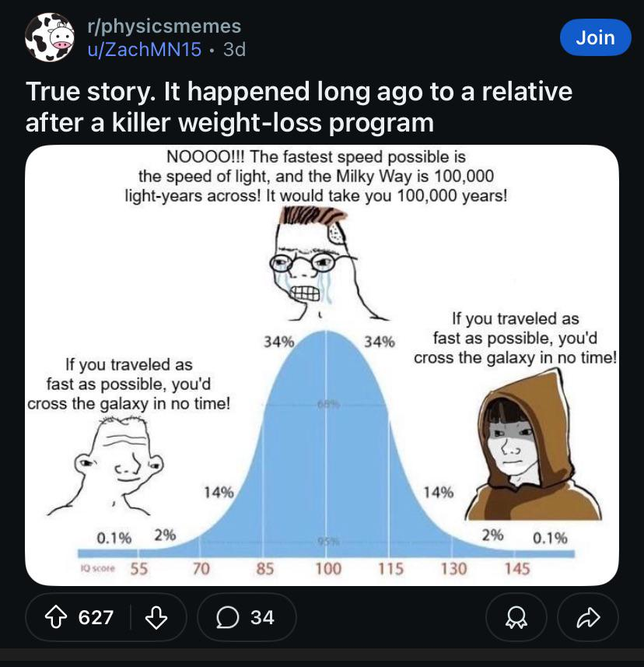Tap the 627 upvote count
This screenshot has height=667, width=644.
[x=96, y=617]
